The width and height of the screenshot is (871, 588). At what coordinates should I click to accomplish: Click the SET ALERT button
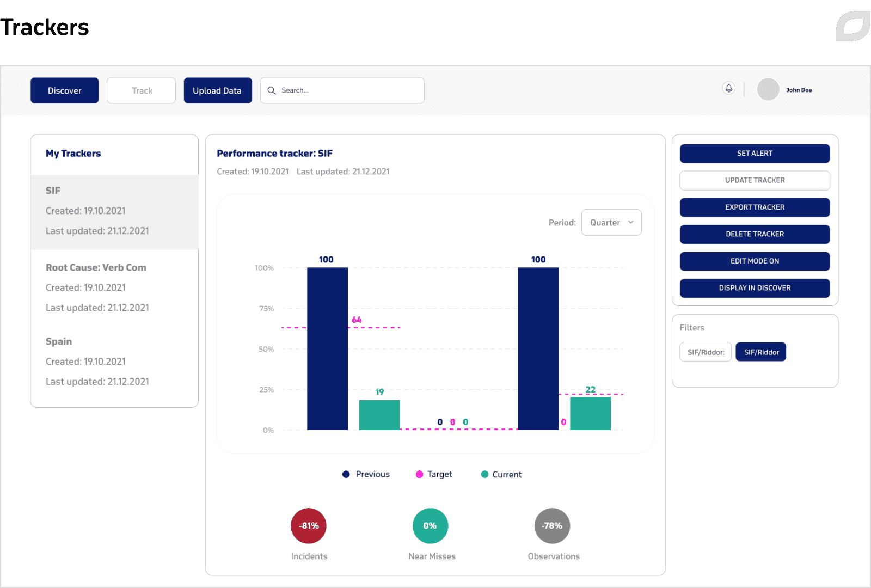pos(755,154)
